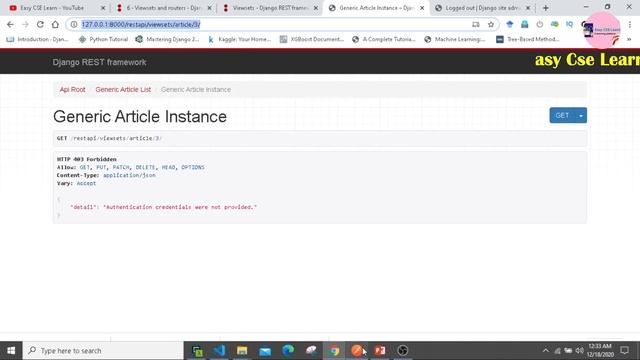Image resolution: width=640 pixels, height=360 pixels.
Task: Open the Tree-Based Methods bookmark
Action: 528,39
